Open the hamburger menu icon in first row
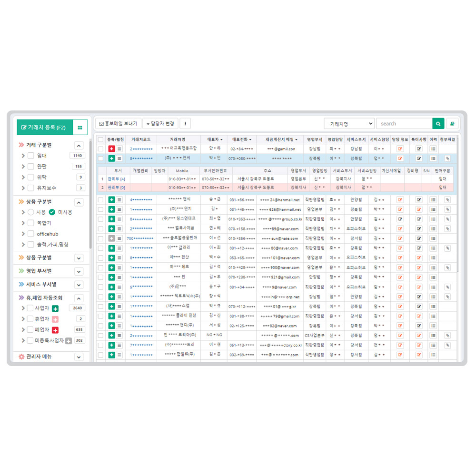Screen dimensions: 476x476 point(119,149)
